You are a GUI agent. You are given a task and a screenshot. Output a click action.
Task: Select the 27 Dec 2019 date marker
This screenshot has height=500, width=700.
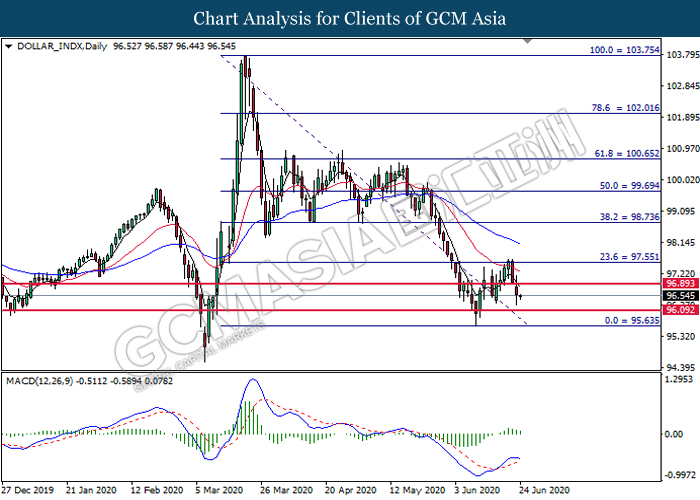click(28, 491)
